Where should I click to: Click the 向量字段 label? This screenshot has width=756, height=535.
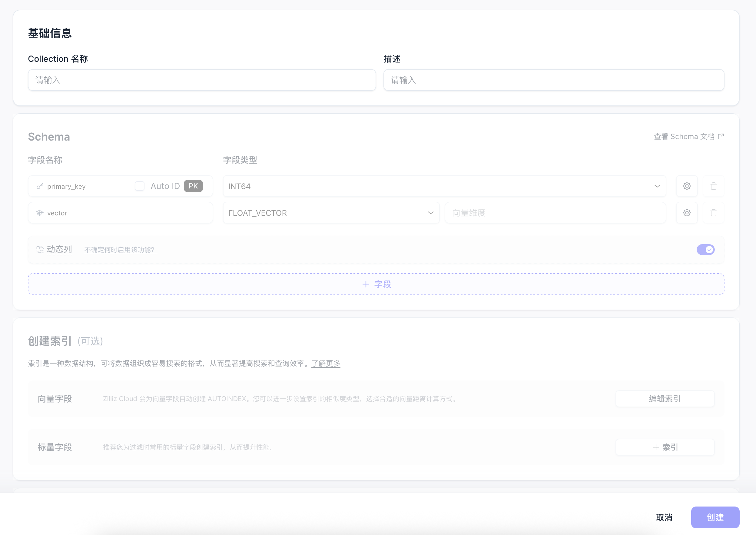tap(55, 399)
